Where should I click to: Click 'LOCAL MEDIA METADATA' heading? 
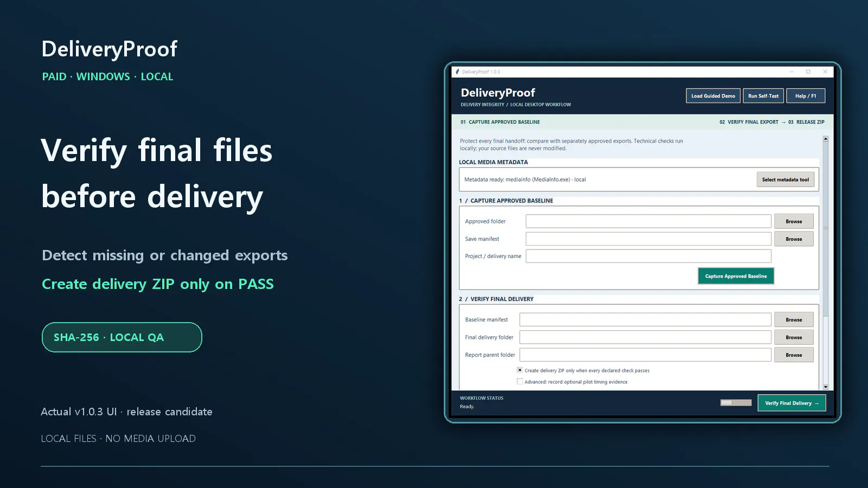(493, 162)
